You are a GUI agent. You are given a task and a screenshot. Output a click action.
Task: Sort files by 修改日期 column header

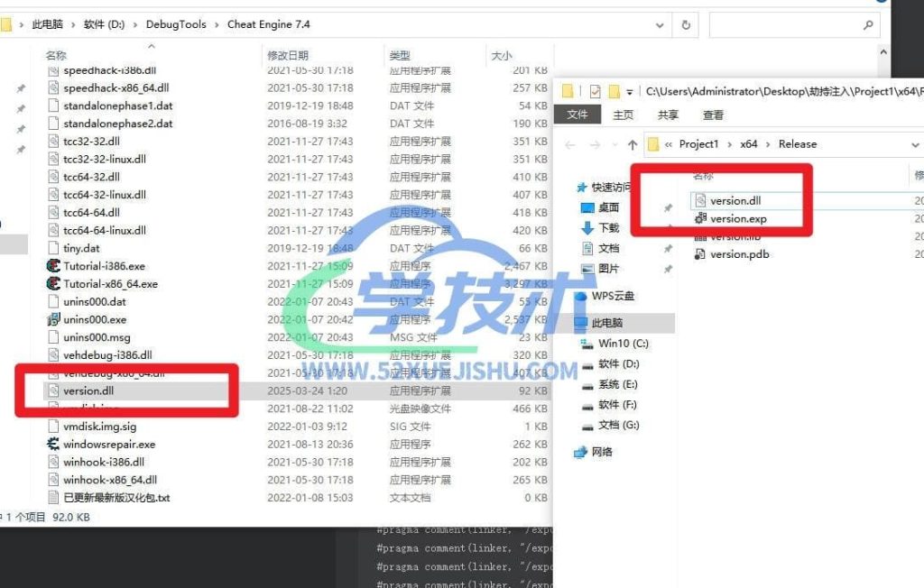[288, 56]
